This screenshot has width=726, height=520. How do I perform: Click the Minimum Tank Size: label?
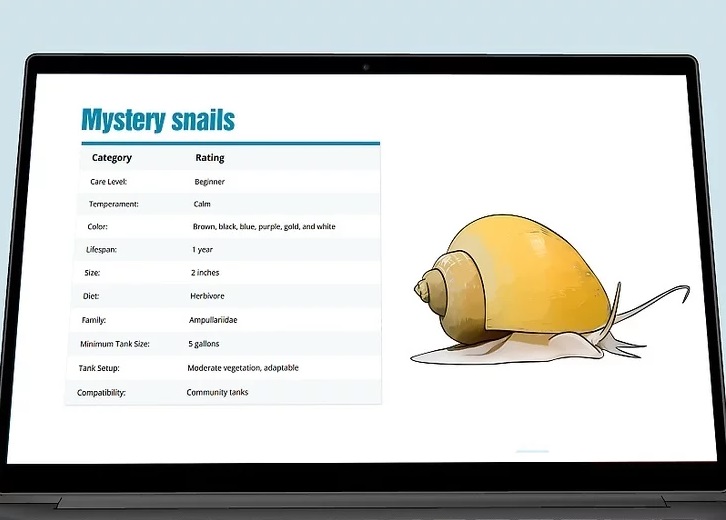pos(115,344)
